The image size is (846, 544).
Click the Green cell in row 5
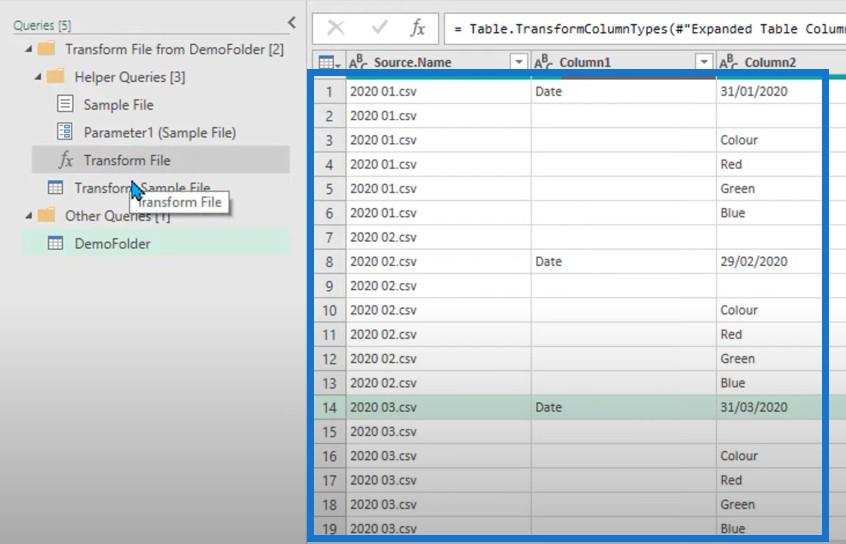click(x=769, y=188)
